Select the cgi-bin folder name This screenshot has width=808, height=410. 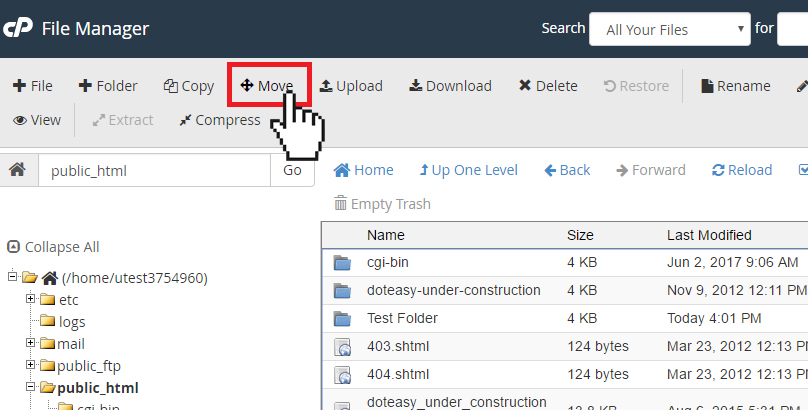pos(388,262)
